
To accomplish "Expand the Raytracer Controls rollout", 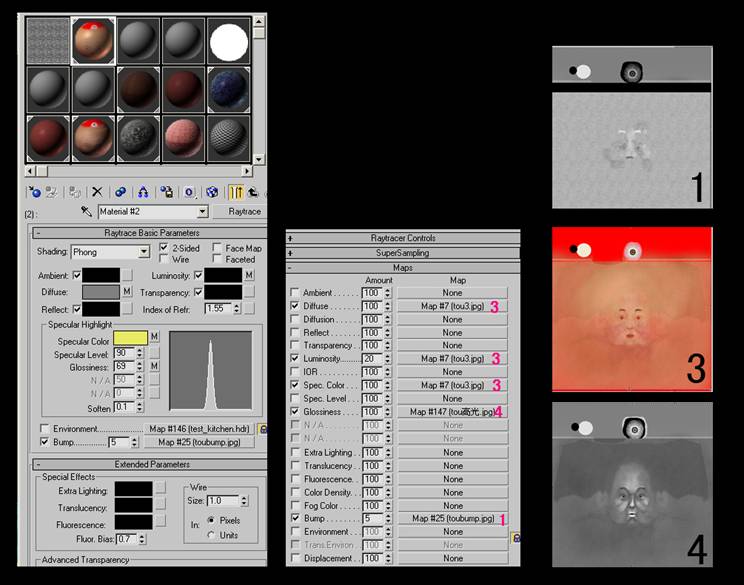I will (403, 238).
